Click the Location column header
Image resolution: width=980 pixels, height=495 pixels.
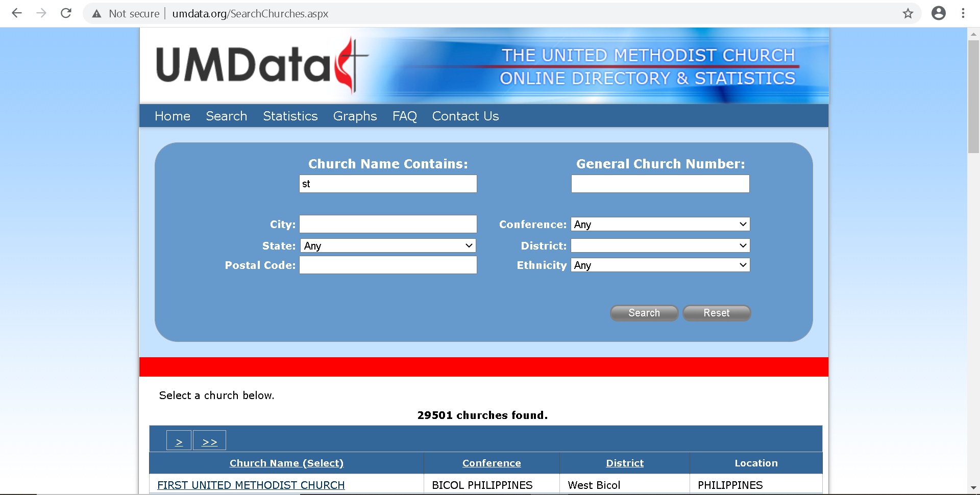pos(756,463)
